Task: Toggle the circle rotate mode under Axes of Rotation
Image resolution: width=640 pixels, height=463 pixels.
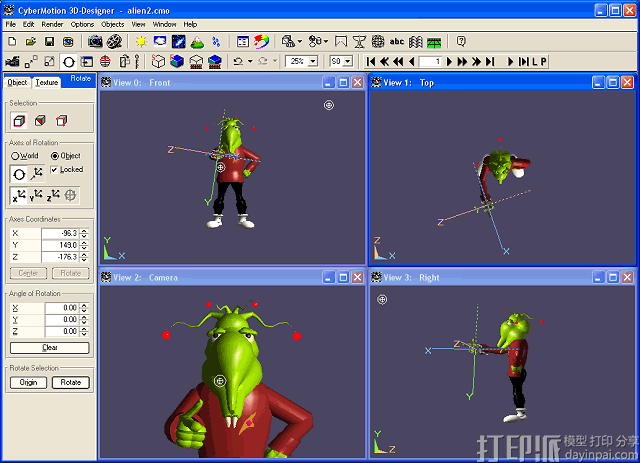Action: (x=19, y=174)
